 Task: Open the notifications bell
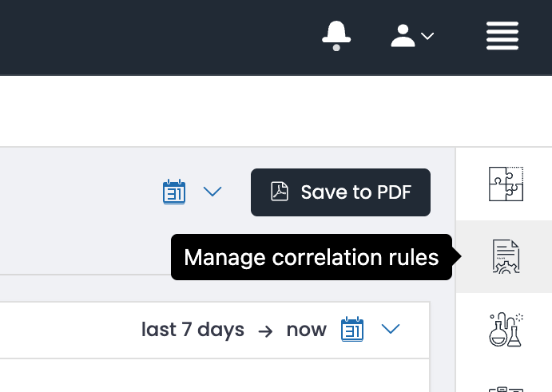coord(336,36)
